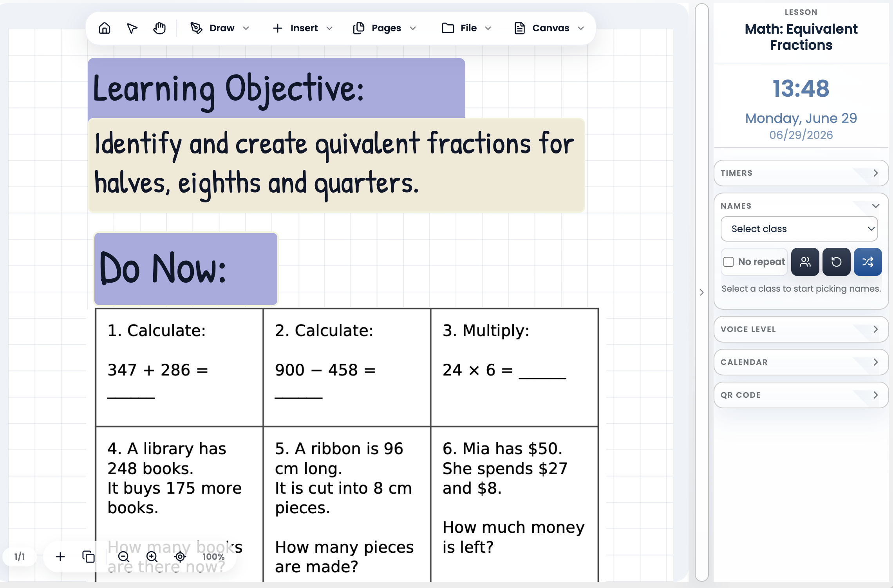Select the Do Now heading box

pos(186,269)
